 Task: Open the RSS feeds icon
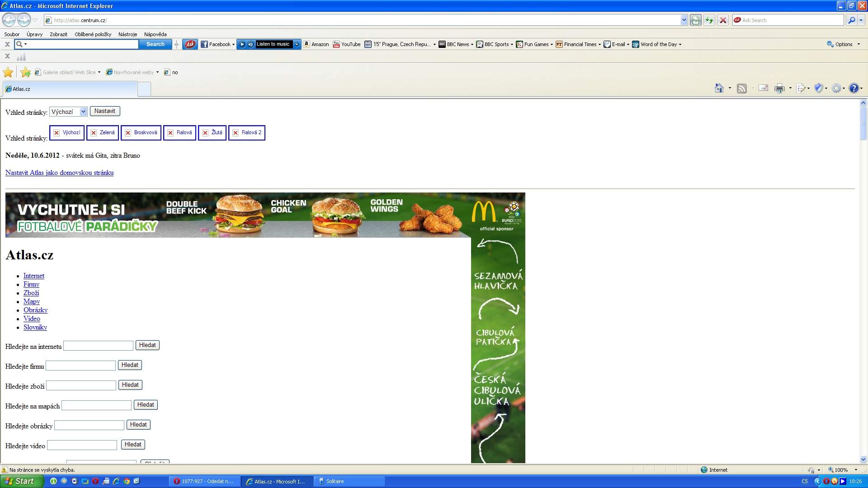[x=742, y=89]
